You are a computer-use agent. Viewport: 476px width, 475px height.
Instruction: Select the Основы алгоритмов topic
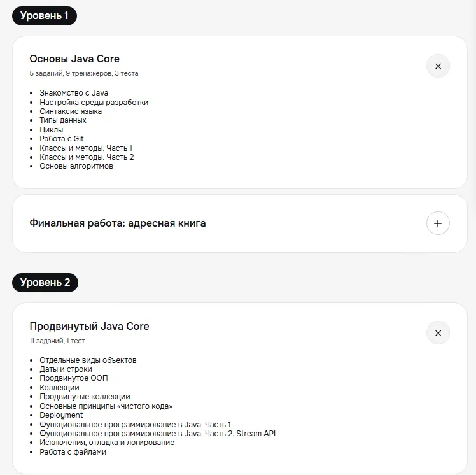tap(76, 166)
